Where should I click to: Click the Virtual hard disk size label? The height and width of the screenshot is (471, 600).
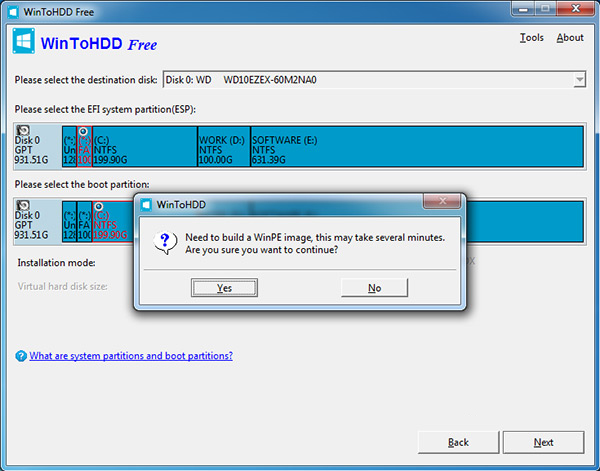point(62,287)
